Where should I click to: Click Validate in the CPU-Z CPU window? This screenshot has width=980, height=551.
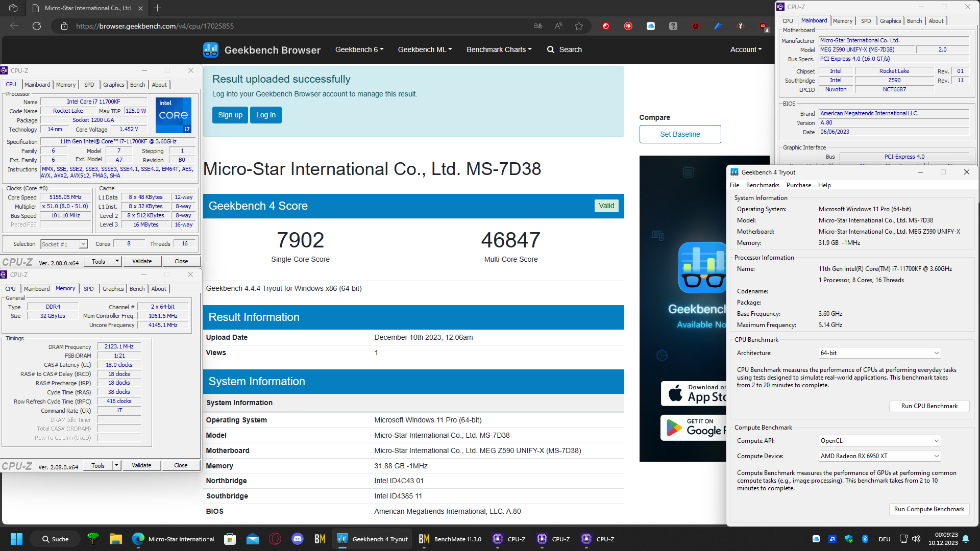tap(142, 261)
